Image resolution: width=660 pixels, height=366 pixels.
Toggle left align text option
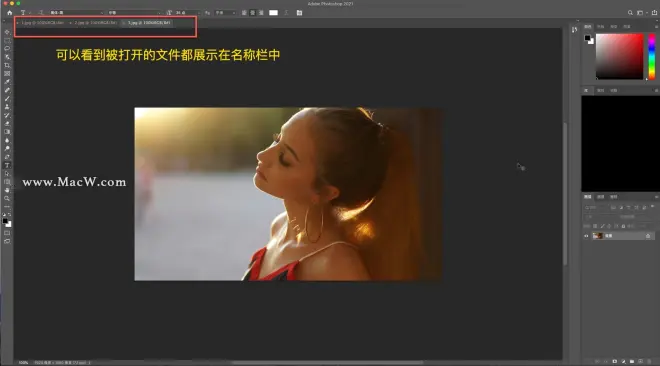244,13
